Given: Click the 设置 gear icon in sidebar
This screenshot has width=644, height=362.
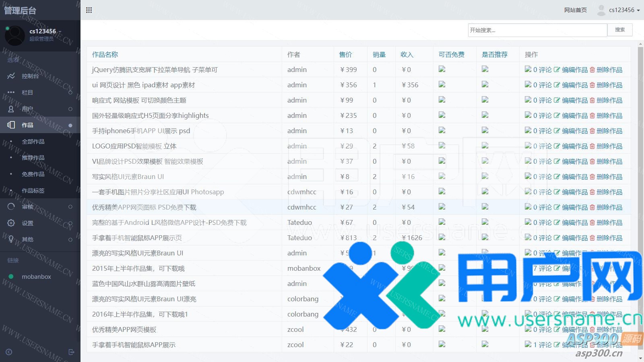Looking at the screenshot, I should point(11,223).
